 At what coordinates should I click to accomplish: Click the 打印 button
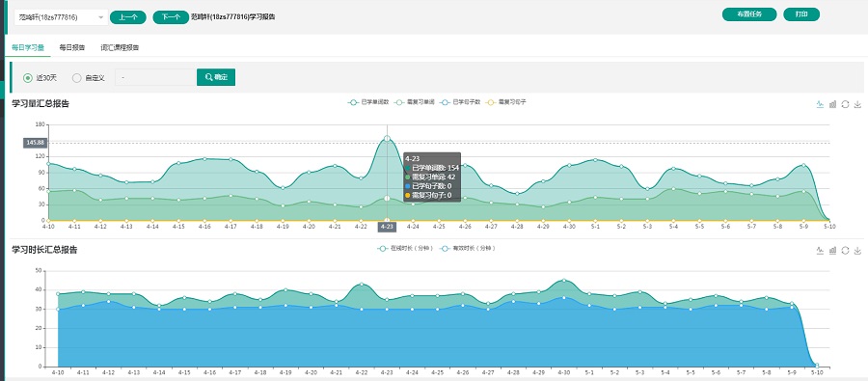tap(801, 14)
